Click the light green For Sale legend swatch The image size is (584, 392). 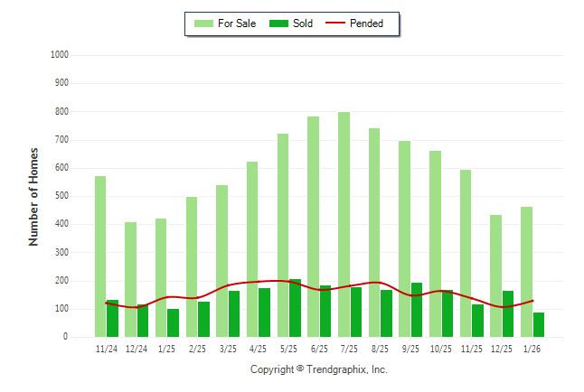click(203, 23)
